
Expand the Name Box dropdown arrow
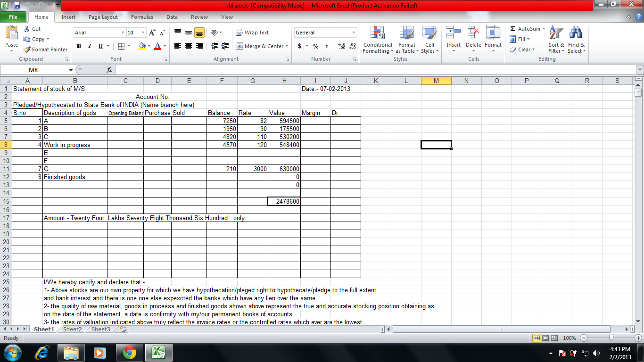coord(71,70)
